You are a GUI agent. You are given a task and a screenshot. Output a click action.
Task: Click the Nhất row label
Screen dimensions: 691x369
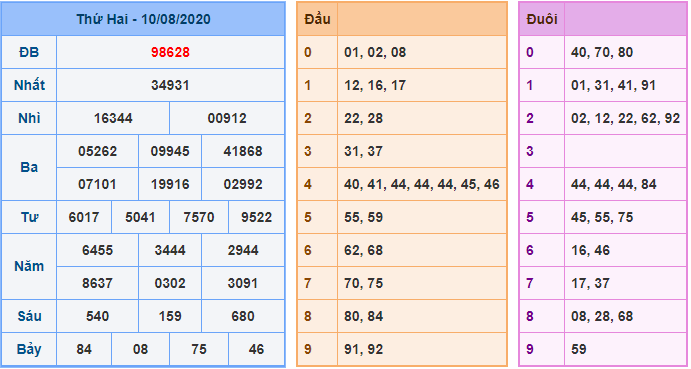29,85
